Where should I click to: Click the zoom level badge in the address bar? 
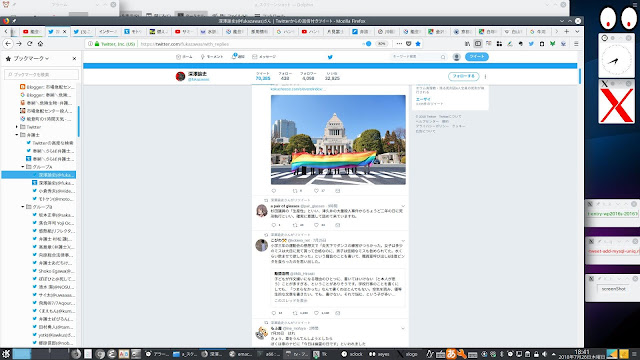381,44
